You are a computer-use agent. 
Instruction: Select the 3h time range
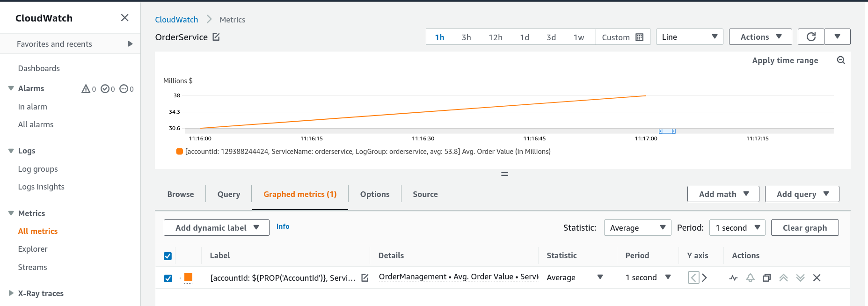pyautogui.click(x=466, y=37)
